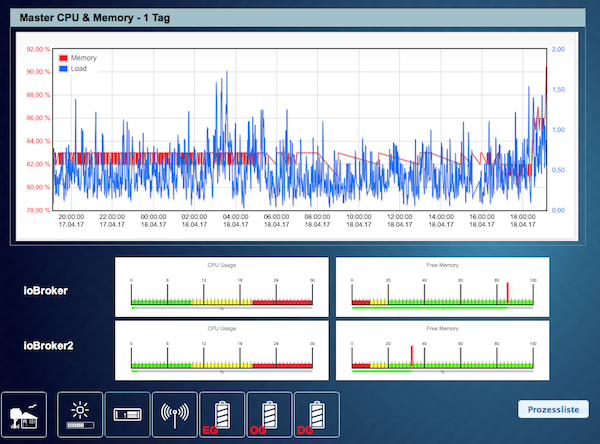The height and width of the screenshot is (444, 600).
Task: Open the switch view icon
Action: click(127, 415)
